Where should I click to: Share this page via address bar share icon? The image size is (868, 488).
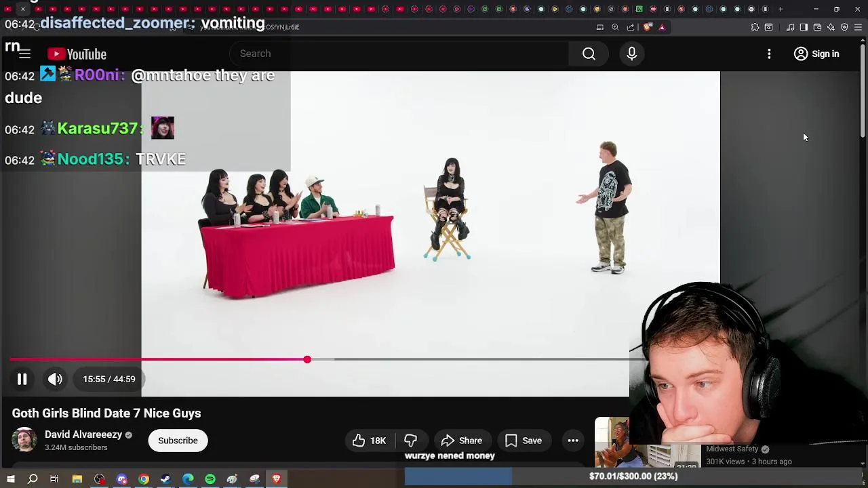coord(631,27)
